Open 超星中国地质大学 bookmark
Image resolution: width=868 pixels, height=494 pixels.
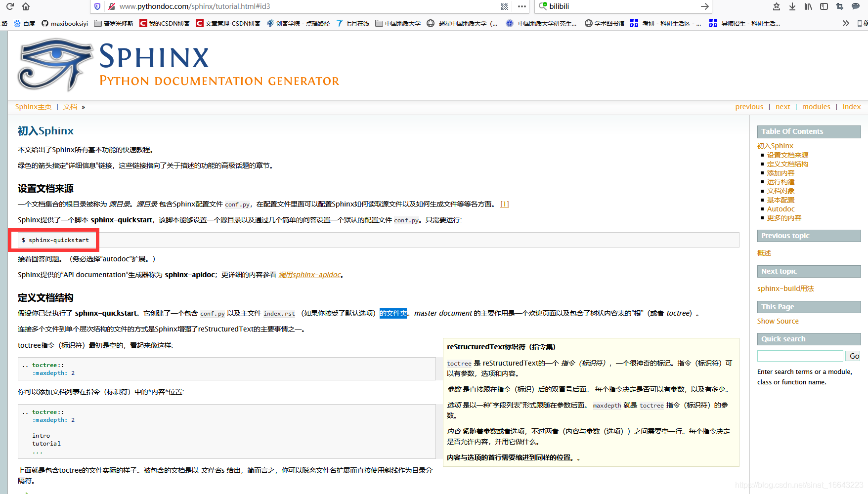(x=462, y=23)
